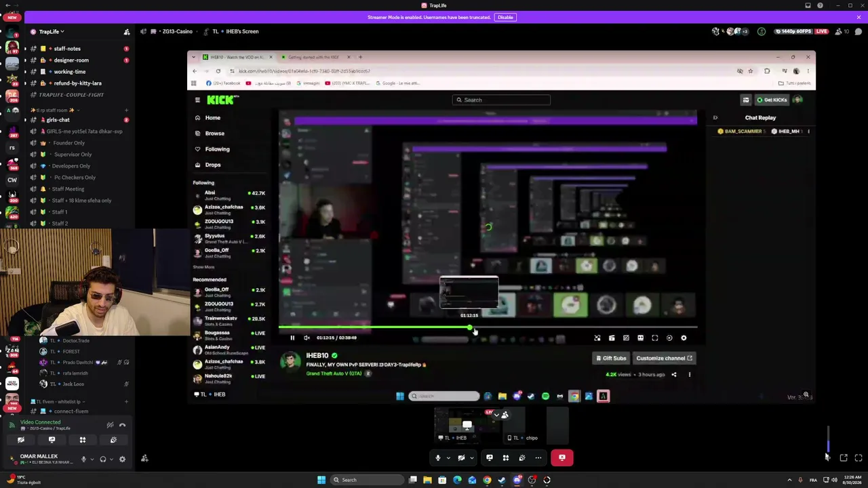Open Discord help icon in title bar
Screen dimensions: 868x488
click(x=820, y=5)
